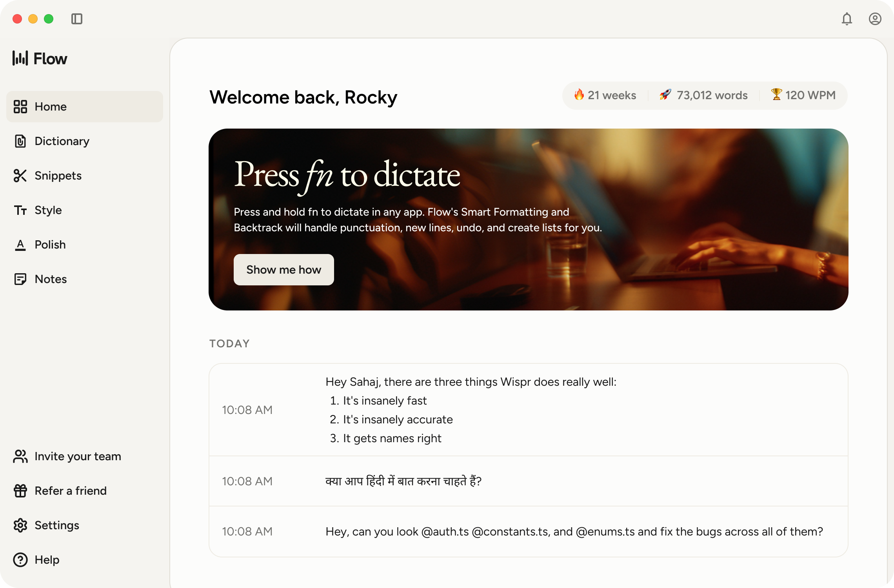Click the Polish icon in the sidebar
Image resolution: width=894 pixels, height=588 pixels.
click(x=21, y=245)
